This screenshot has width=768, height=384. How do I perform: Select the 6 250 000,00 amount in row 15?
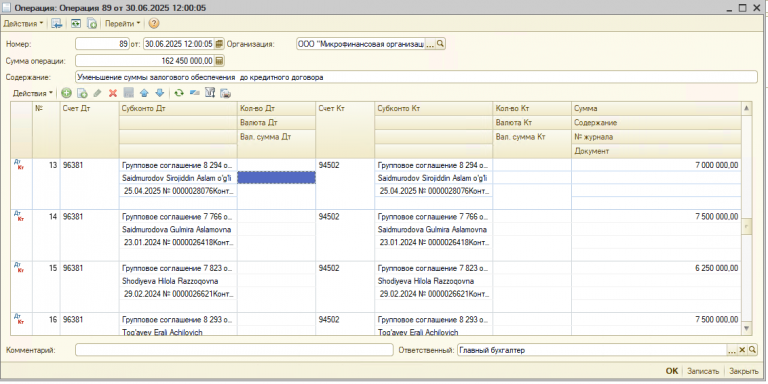tap(717, 268)
